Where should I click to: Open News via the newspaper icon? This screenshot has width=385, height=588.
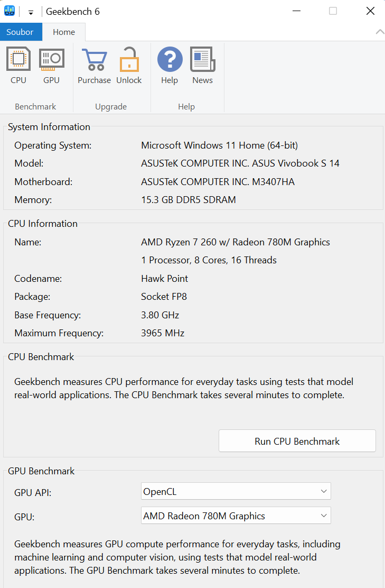(x=202, y=60)
